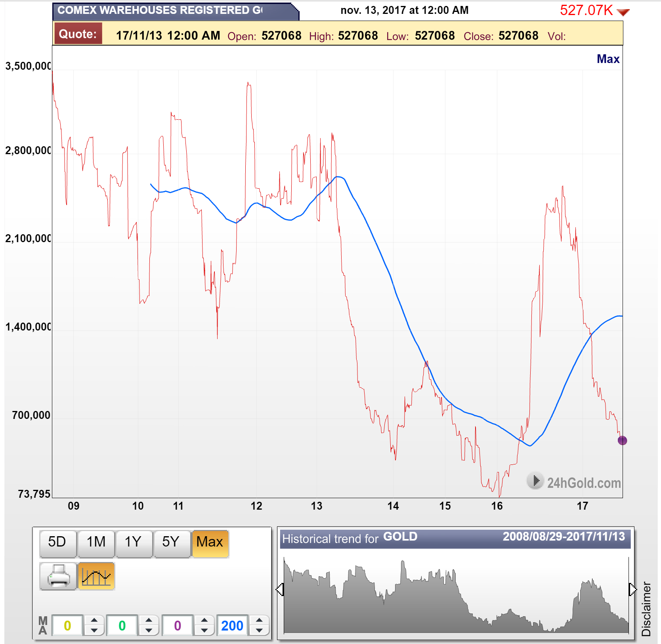Select the 1M time range button

pos(96,543)
